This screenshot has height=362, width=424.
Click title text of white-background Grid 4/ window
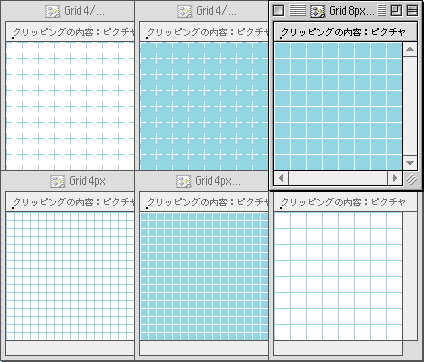[x=84, y=11]
